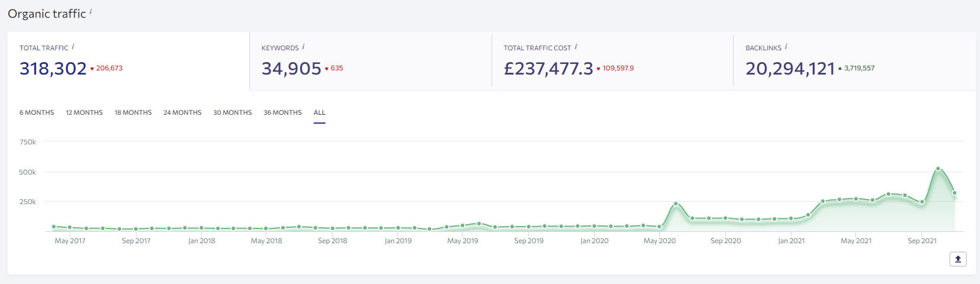Click the traffic cost value £237,477.3
Viewport: 980px width, 284px height.
coord(548,69)
